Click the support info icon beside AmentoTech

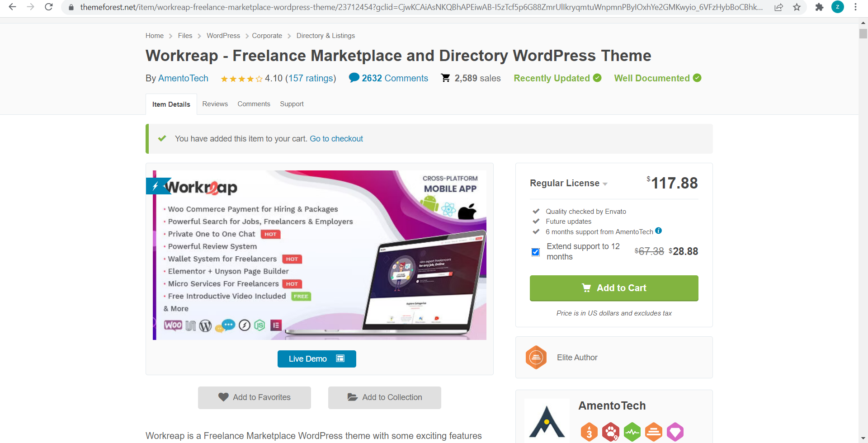click(659, 231)
